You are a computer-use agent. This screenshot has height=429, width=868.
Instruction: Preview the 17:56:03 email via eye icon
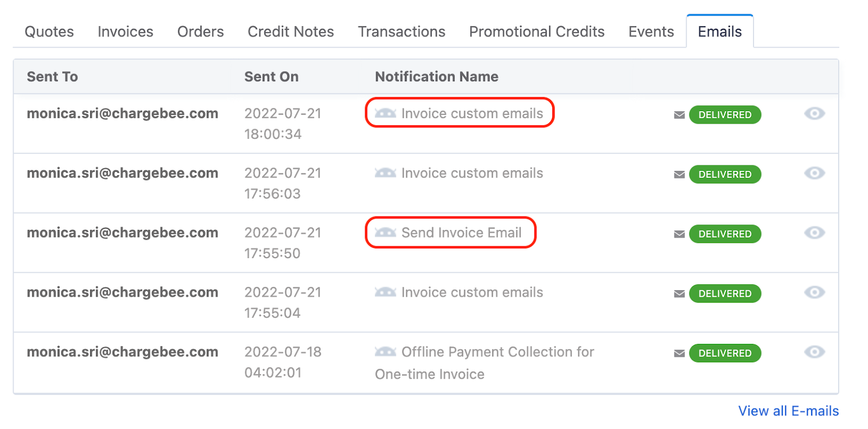(x=814, y=173)
